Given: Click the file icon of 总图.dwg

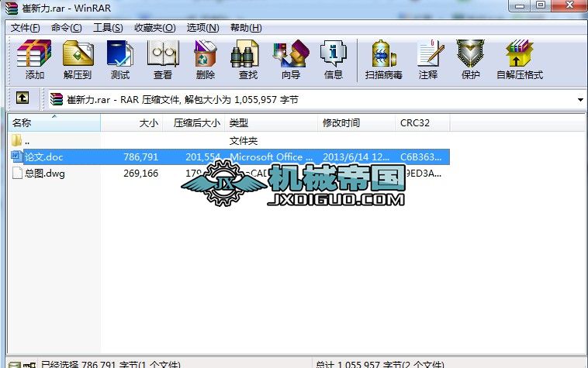Looking at the screenshot, I should 17,173.
